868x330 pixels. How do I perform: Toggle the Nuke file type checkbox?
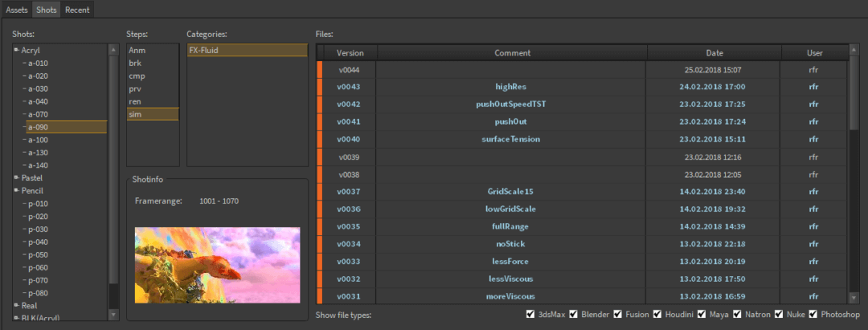coord(780,315)
